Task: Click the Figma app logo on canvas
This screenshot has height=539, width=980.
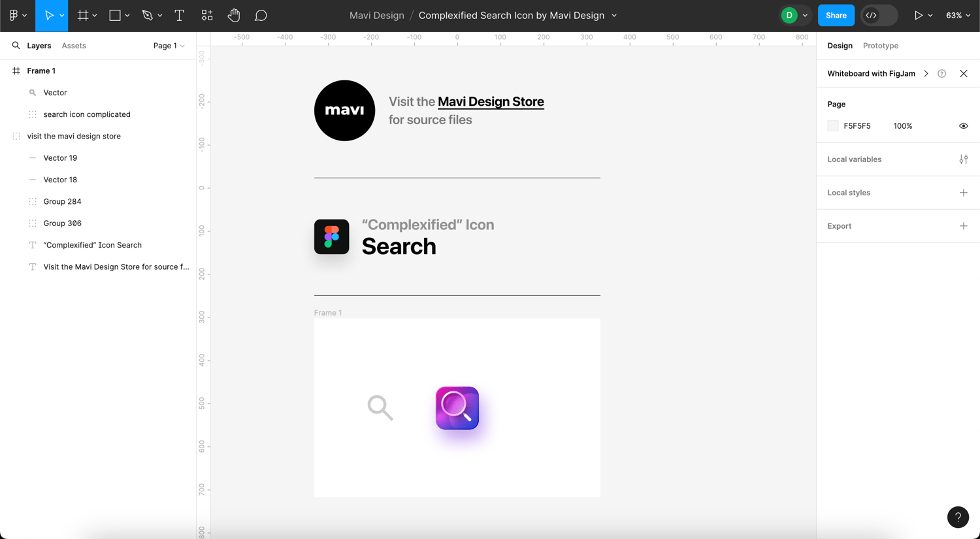Action: (332, 237)
